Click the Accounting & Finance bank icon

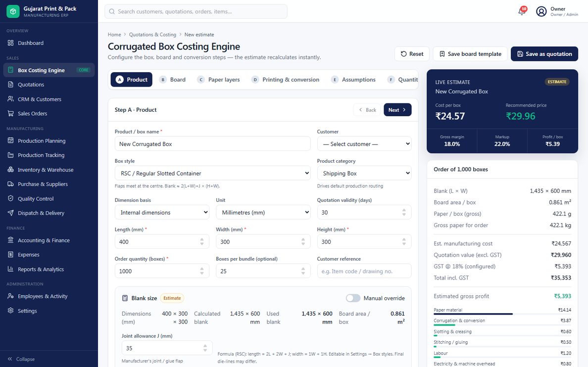click(x=10, y=240)
